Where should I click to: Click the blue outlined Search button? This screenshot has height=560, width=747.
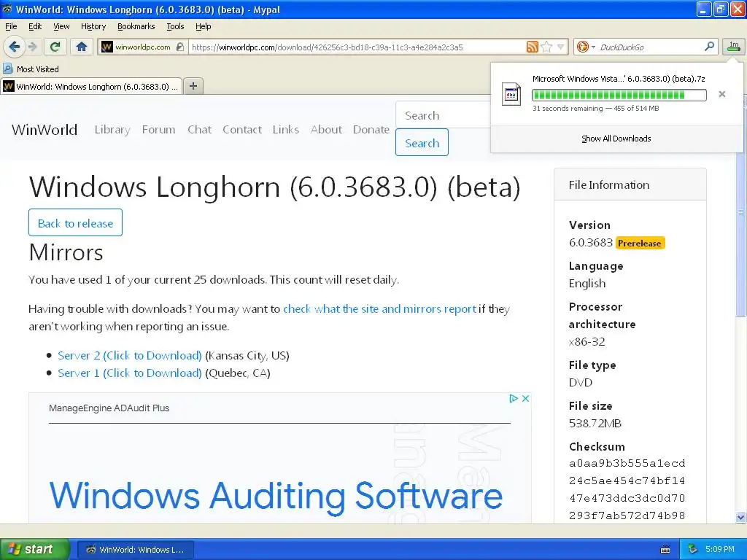(x=422, y=142)
